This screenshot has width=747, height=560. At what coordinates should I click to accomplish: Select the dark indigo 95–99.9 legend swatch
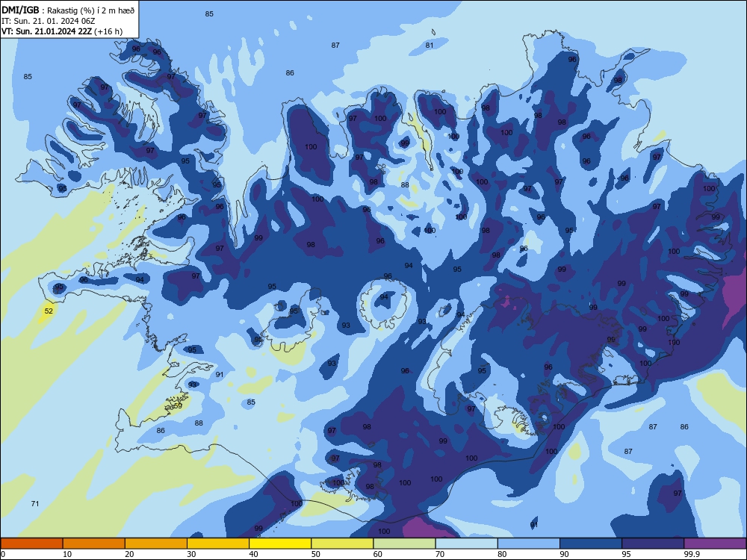(x=653, y=544)
